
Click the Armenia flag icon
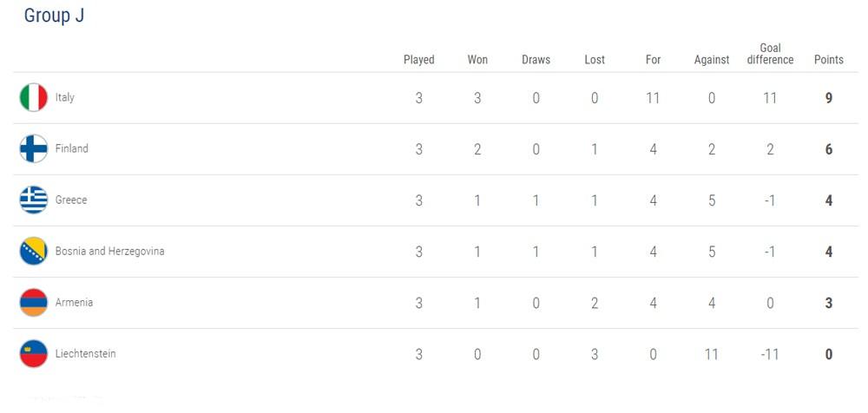coord(34,302)
